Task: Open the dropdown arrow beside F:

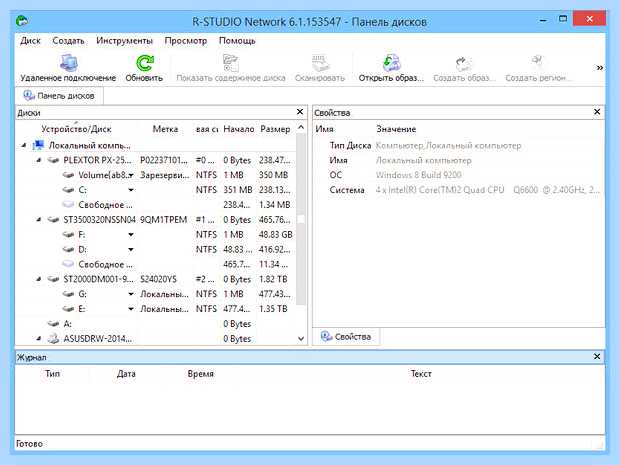Action: tap(130, 235)
